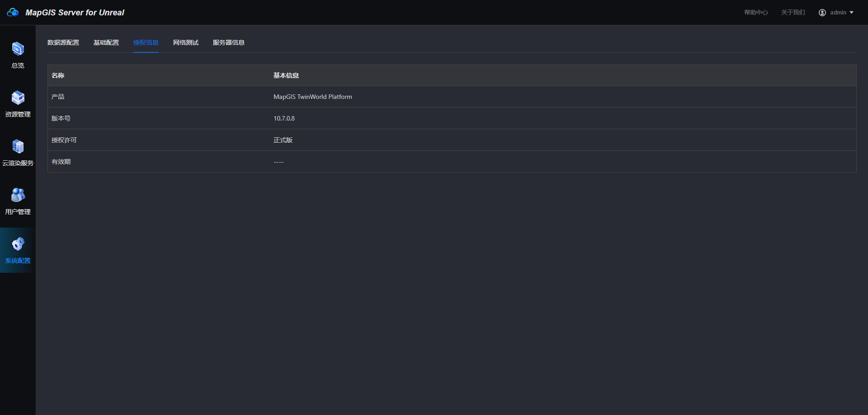Click the 有效期 row label

point(61,162)
